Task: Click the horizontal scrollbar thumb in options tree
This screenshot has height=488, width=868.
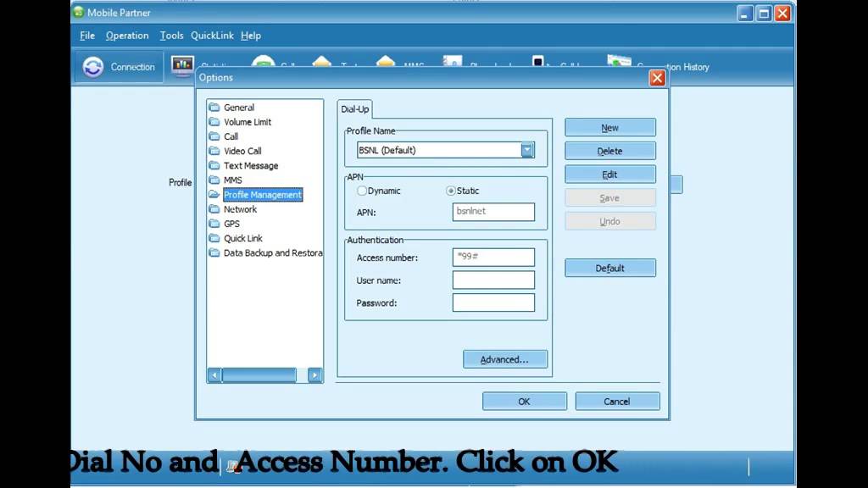Action: tap(259, 375)
